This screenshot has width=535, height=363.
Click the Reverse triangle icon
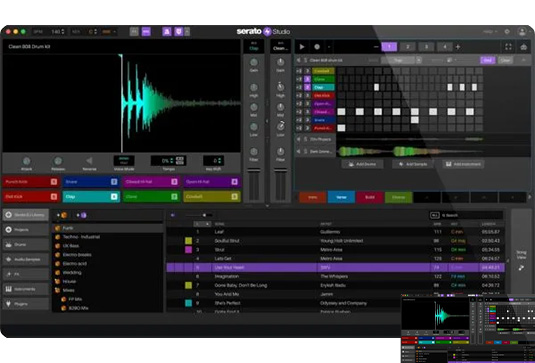(89, 161)
